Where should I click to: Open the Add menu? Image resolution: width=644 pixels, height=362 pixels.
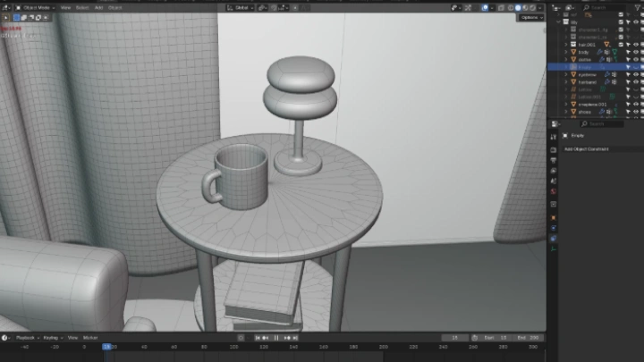coord(98,7)
